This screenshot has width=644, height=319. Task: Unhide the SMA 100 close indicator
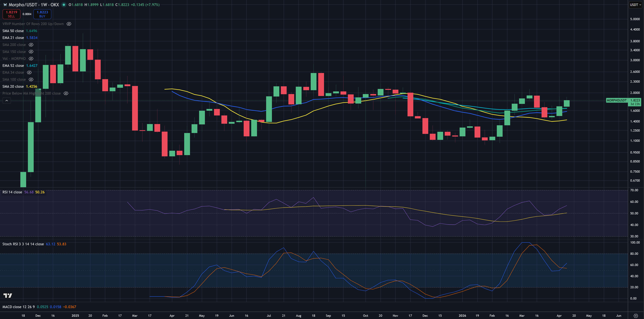31,79
